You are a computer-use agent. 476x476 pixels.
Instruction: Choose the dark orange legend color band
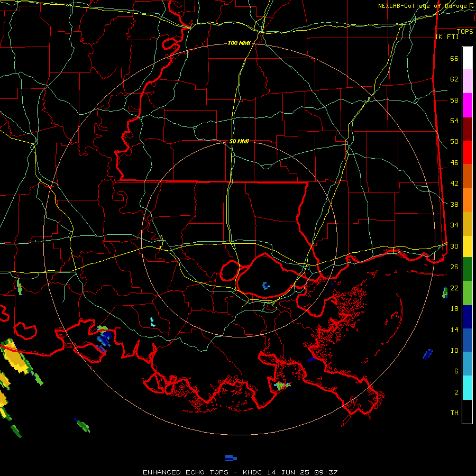point(467,176)
